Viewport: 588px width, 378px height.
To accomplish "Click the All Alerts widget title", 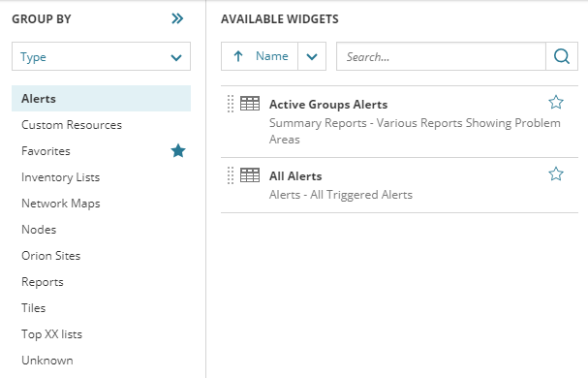I will coord(295,176).
